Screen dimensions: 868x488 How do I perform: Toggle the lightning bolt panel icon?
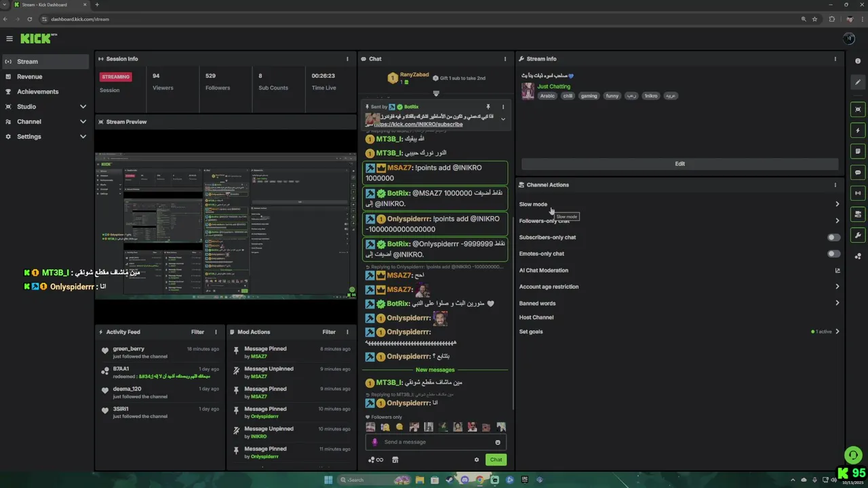point(858,130)
